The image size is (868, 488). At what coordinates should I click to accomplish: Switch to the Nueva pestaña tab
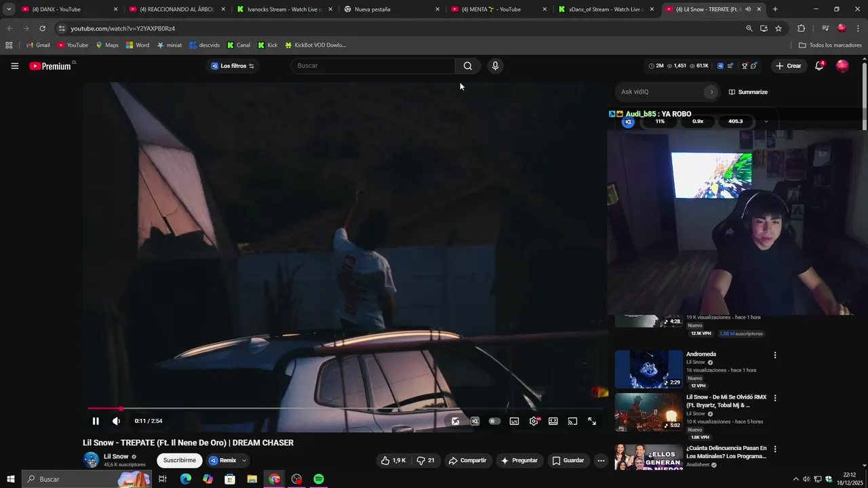click(391, 9)
